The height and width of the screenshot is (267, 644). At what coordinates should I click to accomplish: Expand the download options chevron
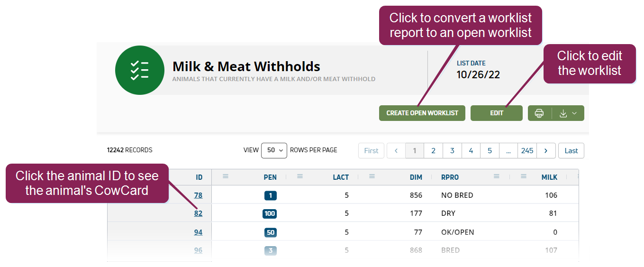(574, 113)
